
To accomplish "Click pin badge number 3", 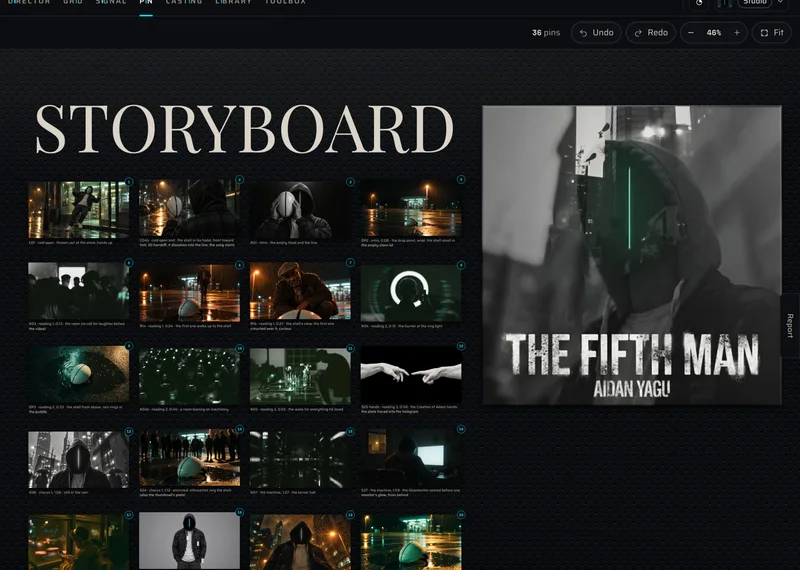I will [x=350, y=182].
